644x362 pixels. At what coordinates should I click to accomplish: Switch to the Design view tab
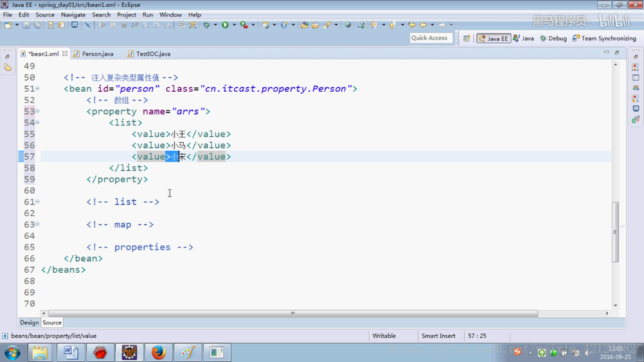(x=29, y=322)
